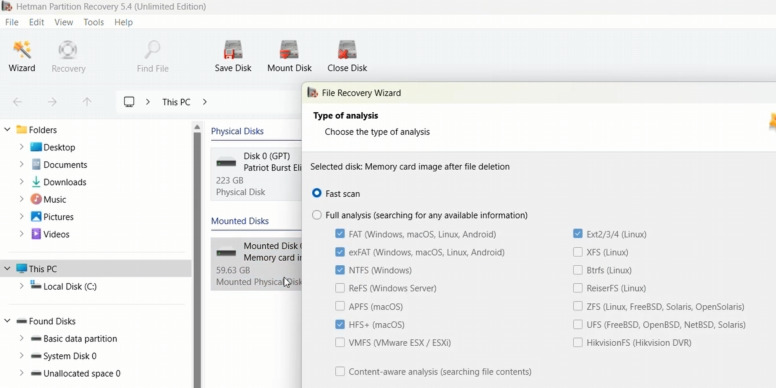The image size is (776, 388).
Task: Uncheck the NTFS (Windows) checkbox
Action: 340,270
